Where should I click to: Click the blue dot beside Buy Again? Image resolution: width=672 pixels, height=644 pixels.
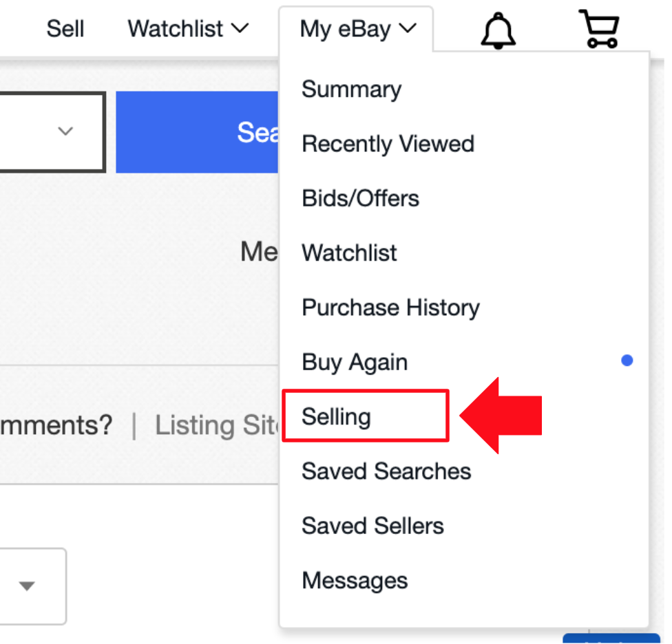627,361
